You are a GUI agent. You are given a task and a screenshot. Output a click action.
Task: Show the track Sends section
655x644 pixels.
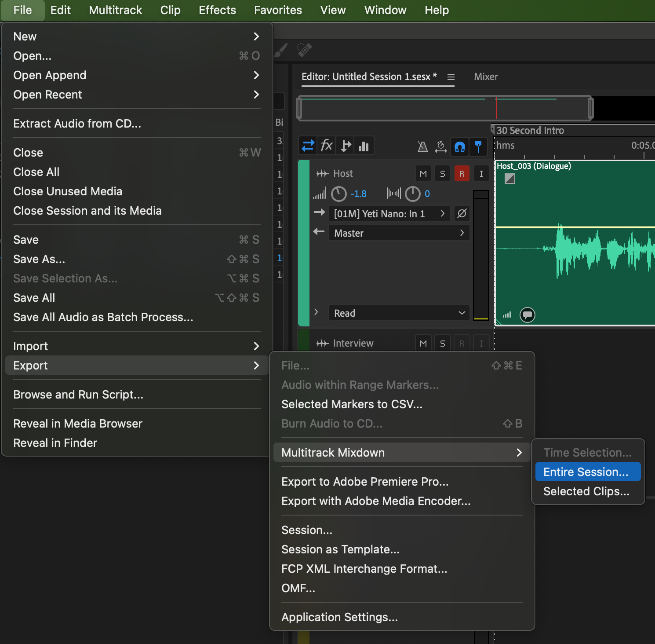click(x=346, y=146)
